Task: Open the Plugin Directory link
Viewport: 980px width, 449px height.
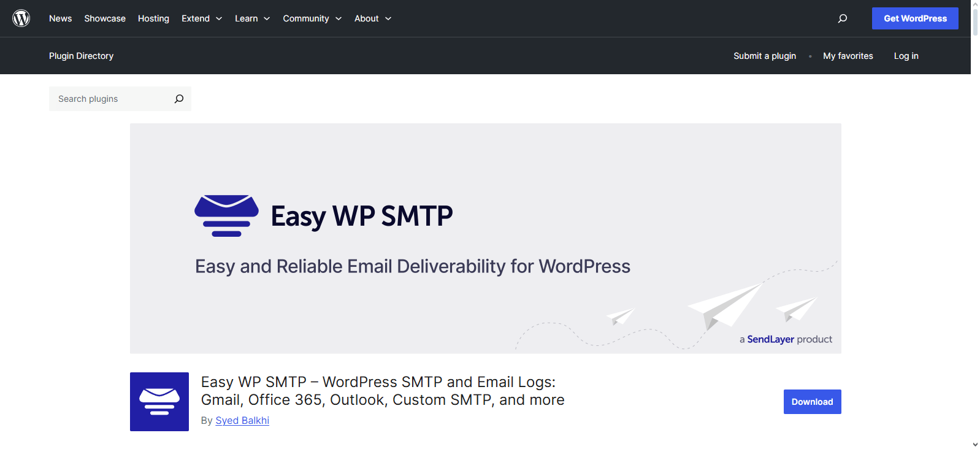Action: pyautogui.click(x=81, y=56)
